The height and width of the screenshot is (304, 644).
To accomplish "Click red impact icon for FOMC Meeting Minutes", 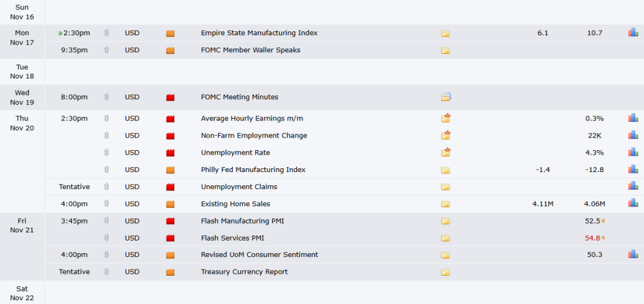I will pyautogui.click(x=170, y=97).
